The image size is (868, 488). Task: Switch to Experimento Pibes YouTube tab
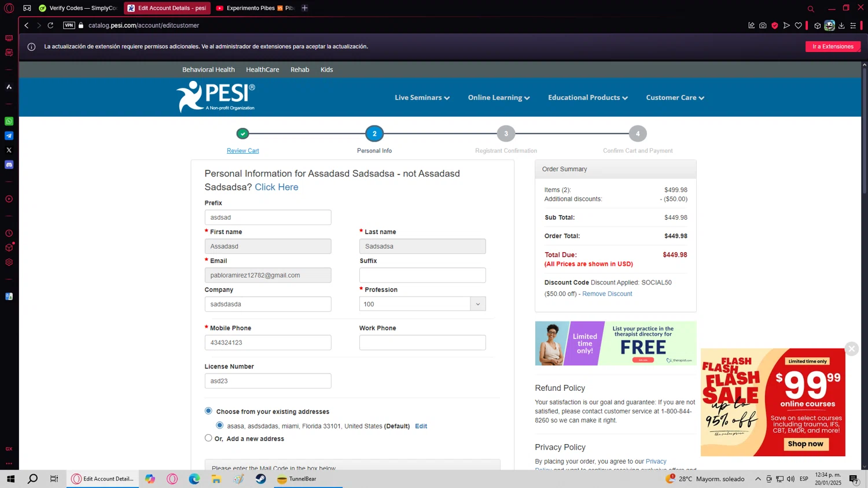tap(255, 8)
